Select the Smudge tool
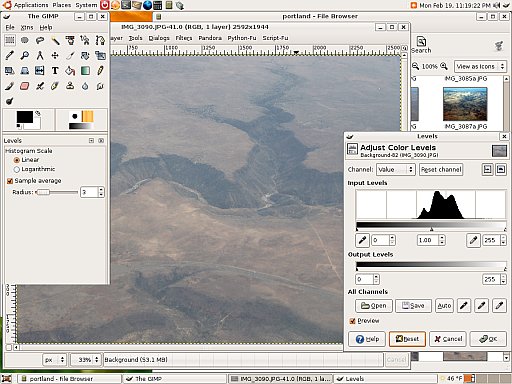 click(100, 86)
